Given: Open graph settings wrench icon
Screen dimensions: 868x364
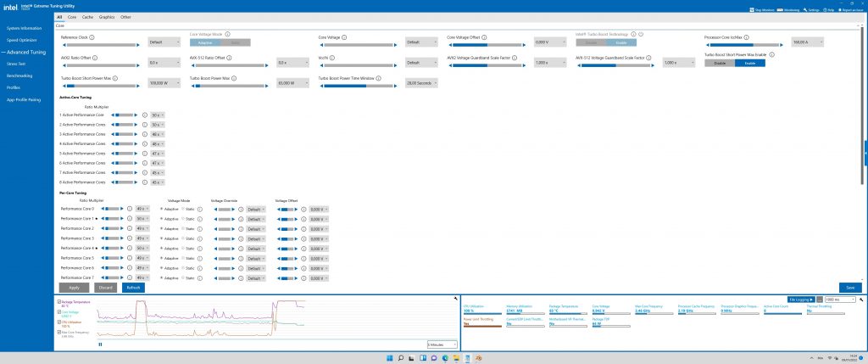Looking at the screenshot, I should click(454, 300).
